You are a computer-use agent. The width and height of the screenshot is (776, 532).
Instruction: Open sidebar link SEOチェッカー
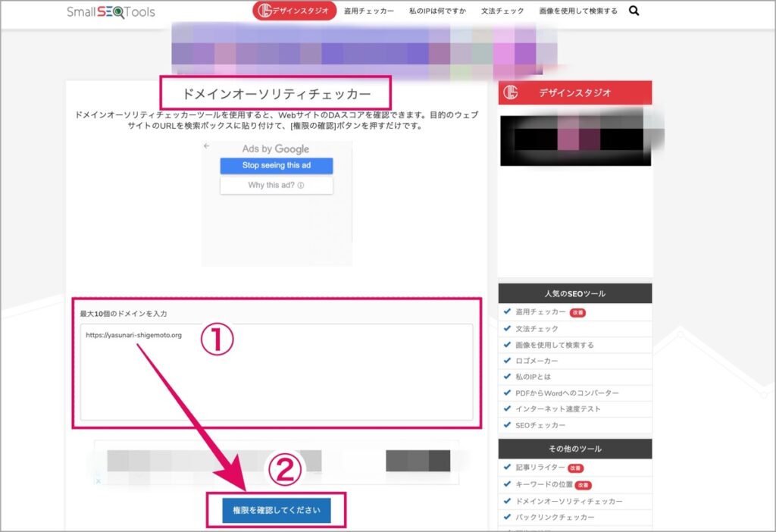coord(540,425)
